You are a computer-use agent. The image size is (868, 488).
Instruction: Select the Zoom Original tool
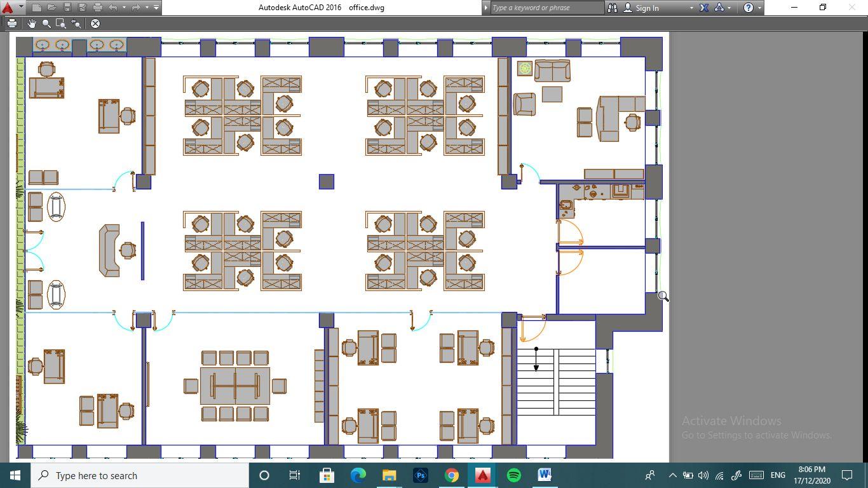(x=76, y=24)
